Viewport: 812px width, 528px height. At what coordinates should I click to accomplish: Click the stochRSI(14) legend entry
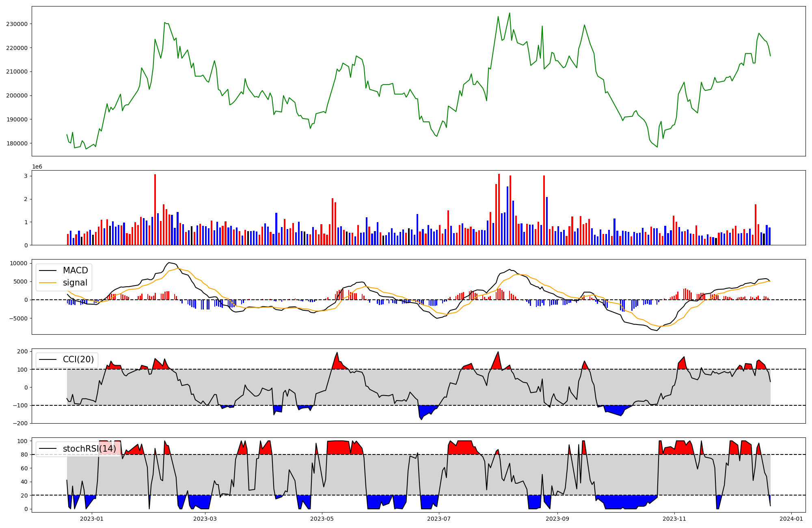89,449
